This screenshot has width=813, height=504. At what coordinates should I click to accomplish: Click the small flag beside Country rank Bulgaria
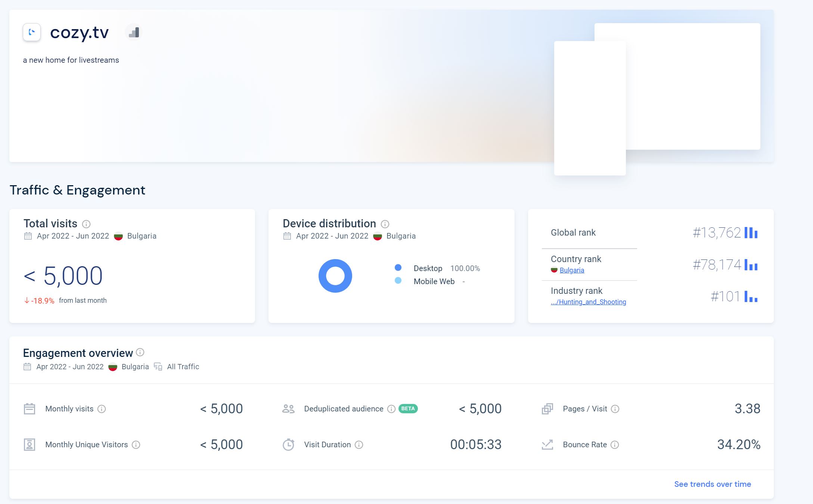pyautogui.click(x=554, y=270)
